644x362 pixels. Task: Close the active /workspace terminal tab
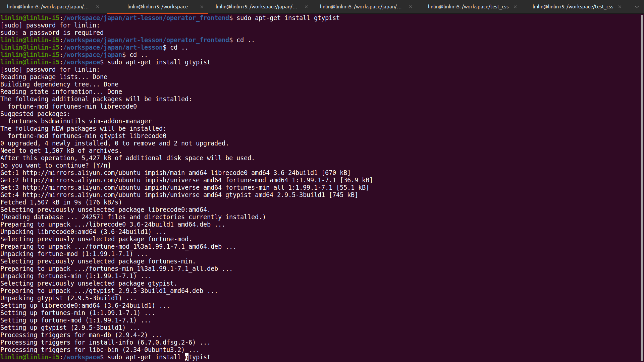[202, 7]
